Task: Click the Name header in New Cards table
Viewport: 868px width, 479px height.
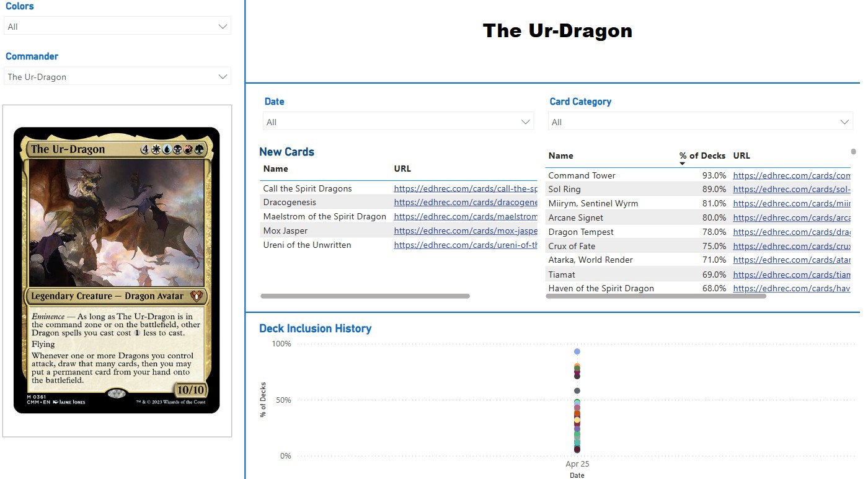Action: pyautogui.click(x=275, y=169)
